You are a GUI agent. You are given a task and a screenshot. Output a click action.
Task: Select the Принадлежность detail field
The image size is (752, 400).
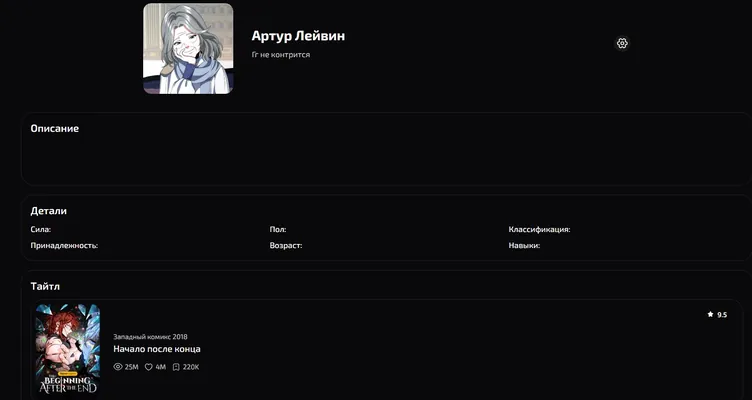[x=64, y=246]
